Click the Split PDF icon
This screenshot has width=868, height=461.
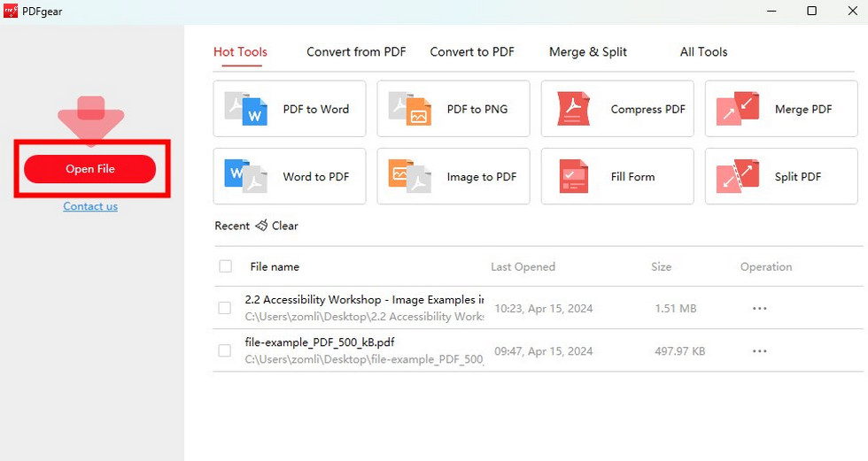(x=737, y=176)
